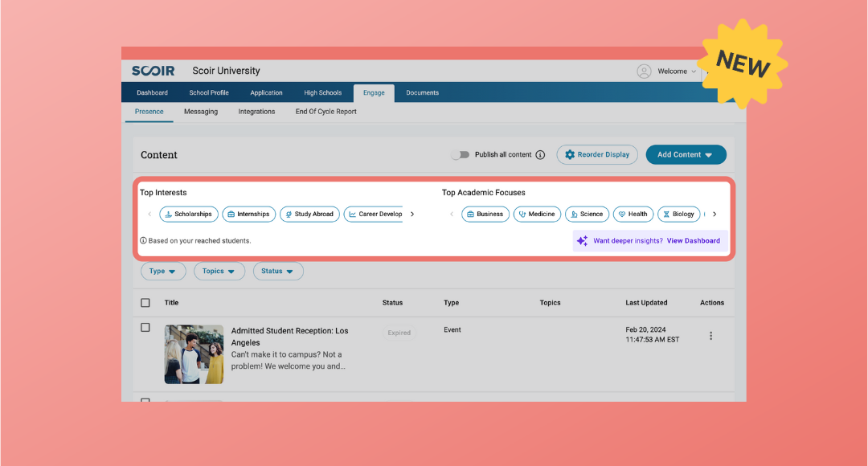Open the Type filter dropdown
This screenshot has height=466, width=868.
pyautogui.click(x=163, y=272)
